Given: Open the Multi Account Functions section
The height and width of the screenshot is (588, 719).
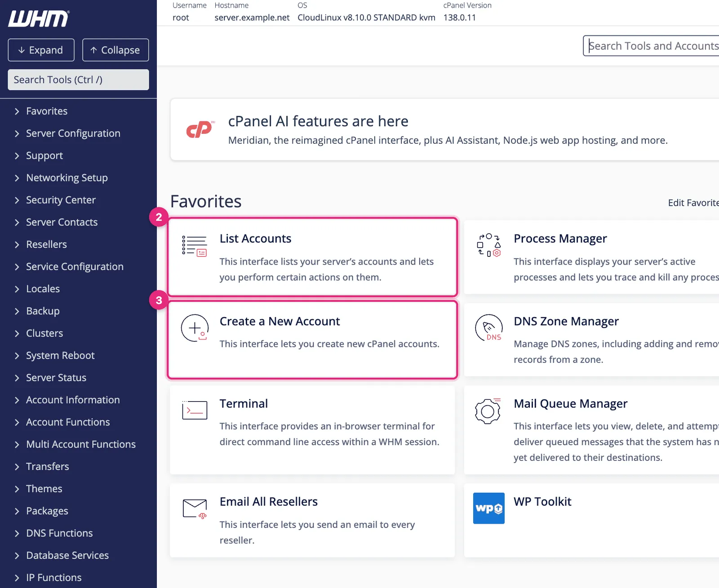Looking at the screenshot, I should coord(81,444).
